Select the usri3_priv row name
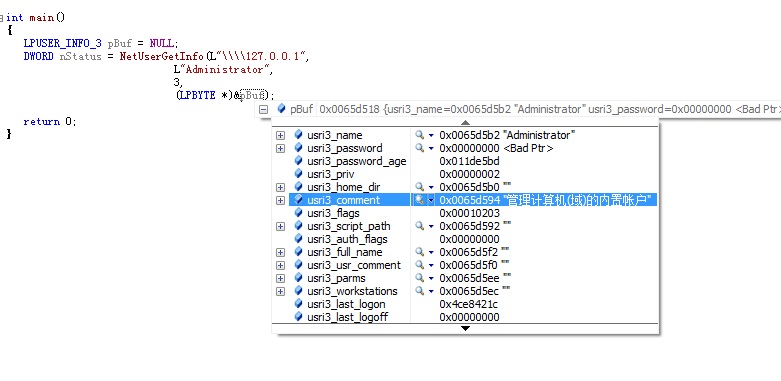 tap(331, 174)
